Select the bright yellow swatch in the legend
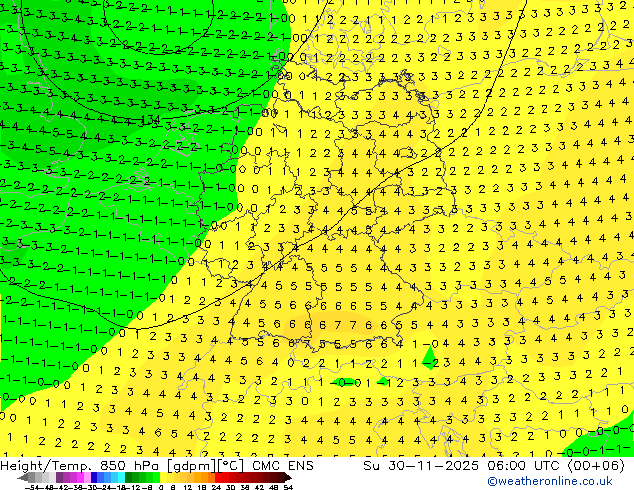This screenshot has width=634, height=490. coord(163,477)
